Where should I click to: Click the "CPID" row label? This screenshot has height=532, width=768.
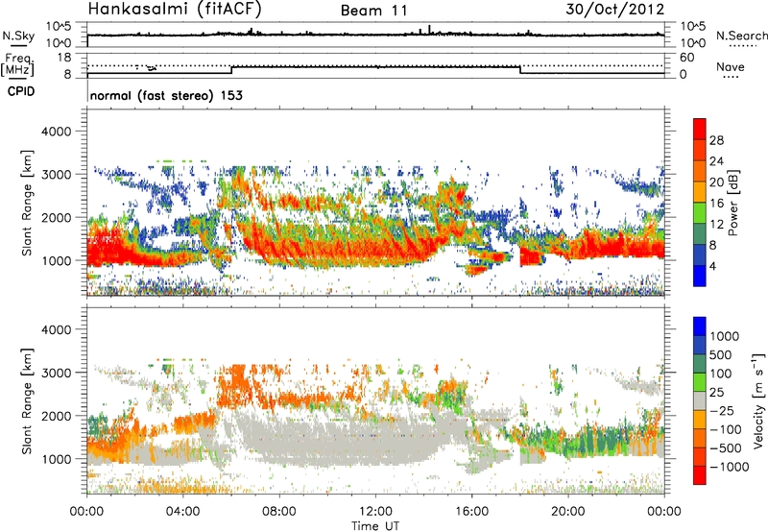pos(21,91)
